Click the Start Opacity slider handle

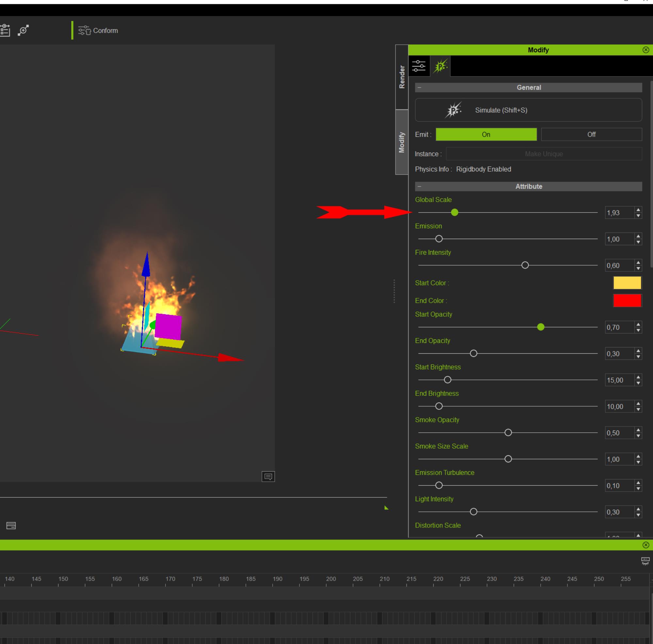541,327
